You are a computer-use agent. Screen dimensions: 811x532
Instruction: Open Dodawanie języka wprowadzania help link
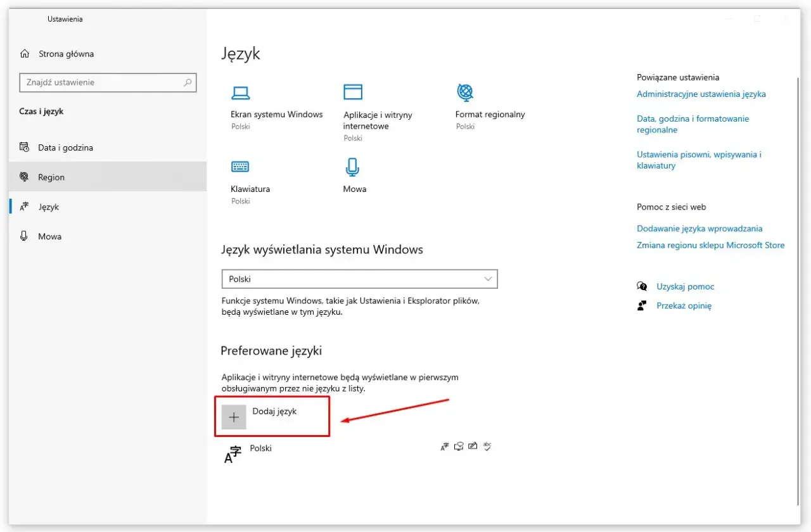coord(699,229)
